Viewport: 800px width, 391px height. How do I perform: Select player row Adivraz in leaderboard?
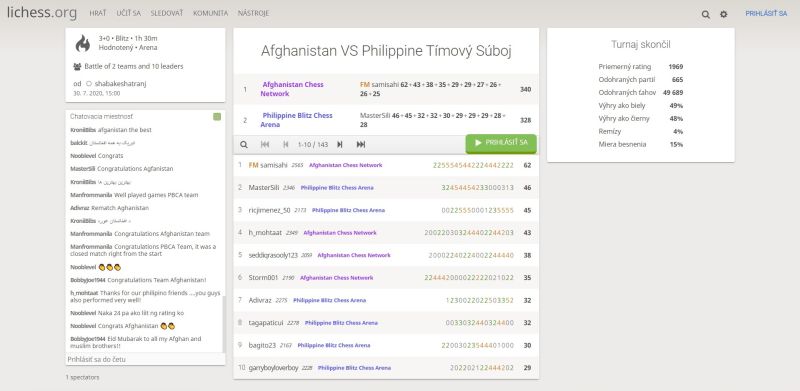386,300
